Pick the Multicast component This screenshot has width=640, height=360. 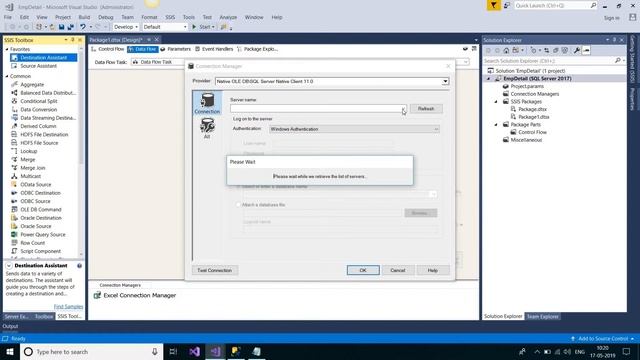coord(30,176)
